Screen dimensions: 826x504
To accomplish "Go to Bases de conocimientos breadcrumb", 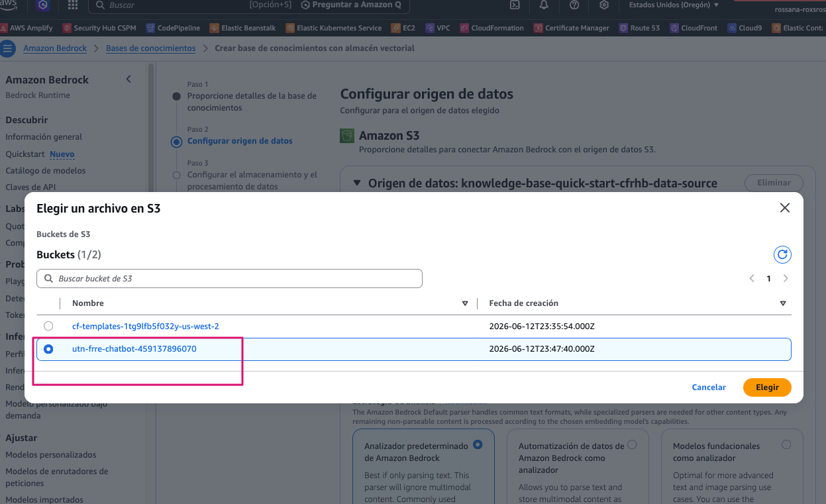I will 151,48.
